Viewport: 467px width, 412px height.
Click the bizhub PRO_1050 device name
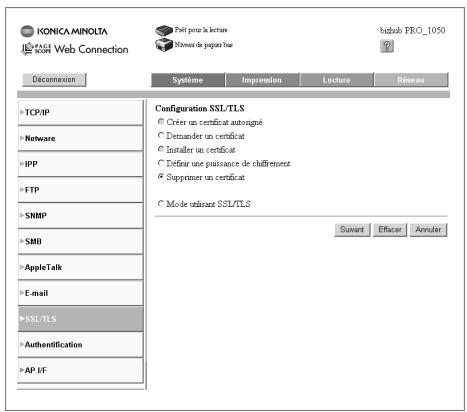click(x=413, y=30)
